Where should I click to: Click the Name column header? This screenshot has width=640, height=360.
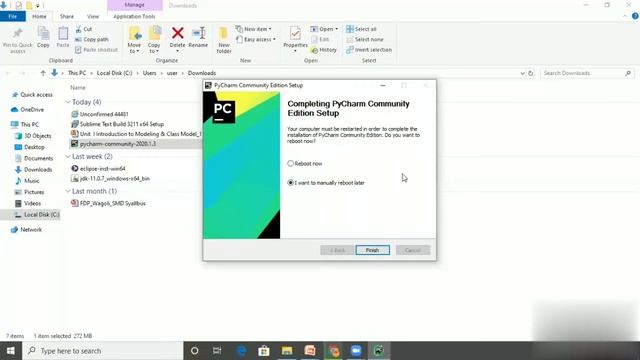[78, 87]
